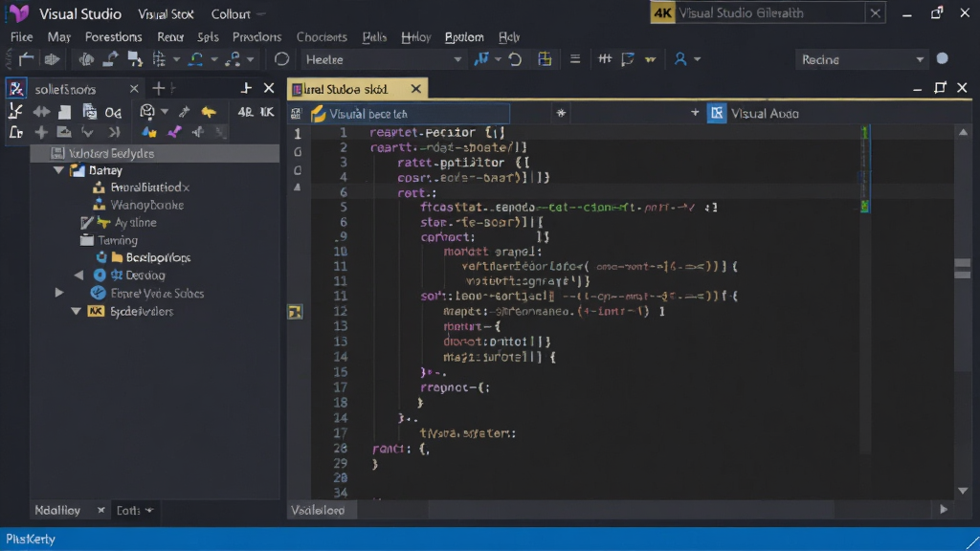Close the solietsnors panel tab

134,89
